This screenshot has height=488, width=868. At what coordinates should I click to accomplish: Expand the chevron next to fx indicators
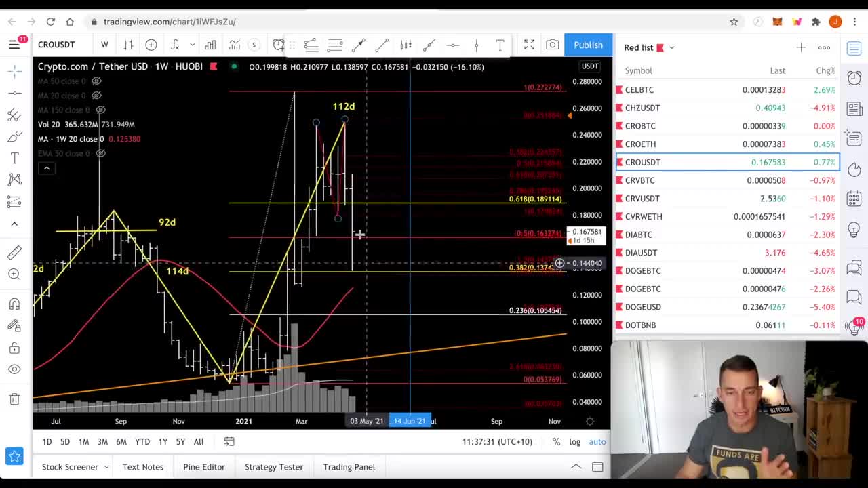[x=192, y=45]
